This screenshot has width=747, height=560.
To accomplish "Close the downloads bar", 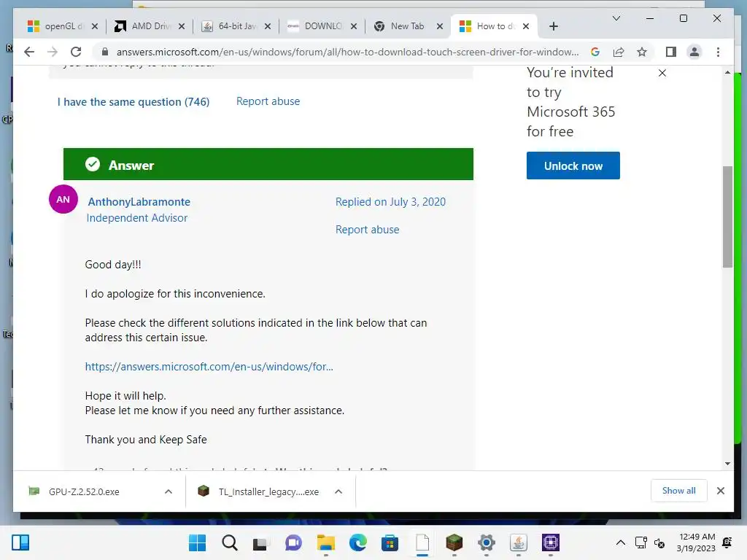I will 721,491.
